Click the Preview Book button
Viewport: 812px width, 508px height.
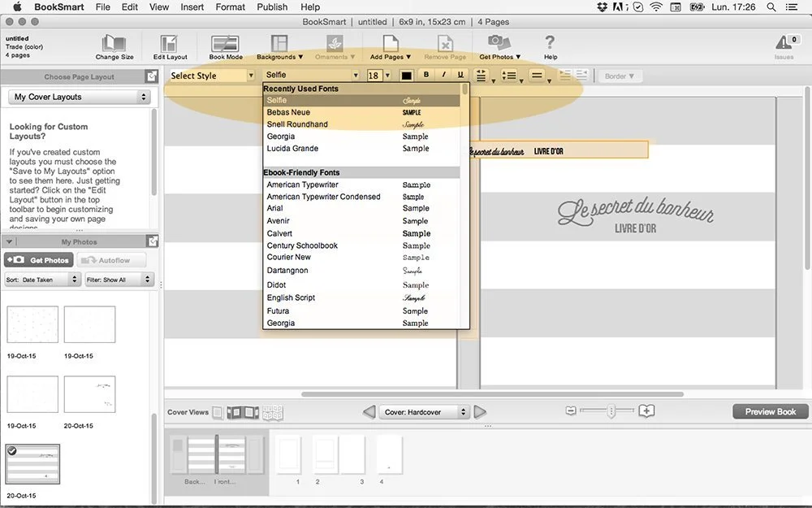click(x=770, y=411)
